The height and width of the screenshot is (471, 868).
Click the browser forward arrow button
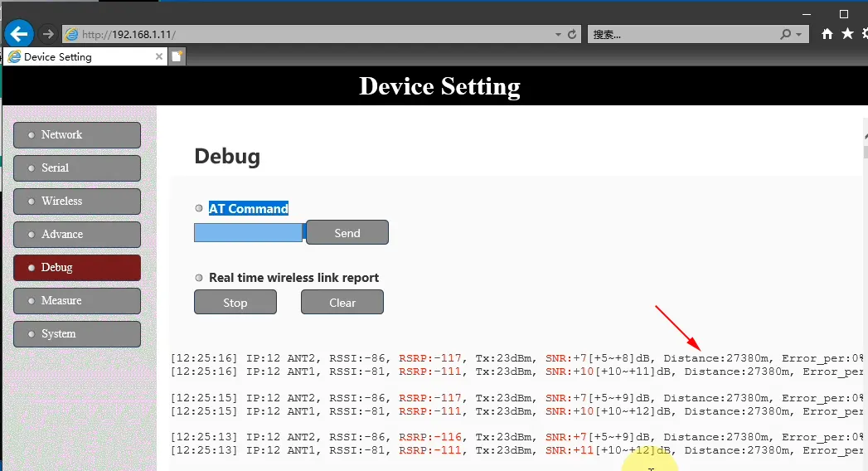48,34
